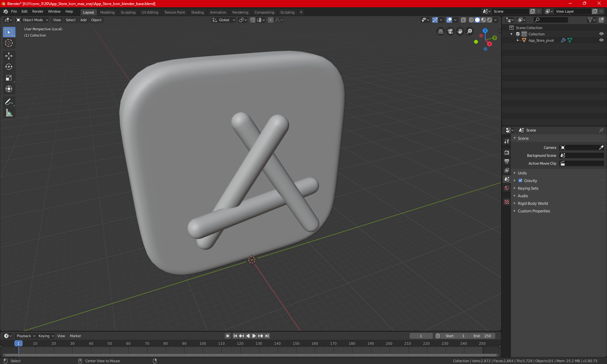Hide Collection using its eye icon

(601, 34)
